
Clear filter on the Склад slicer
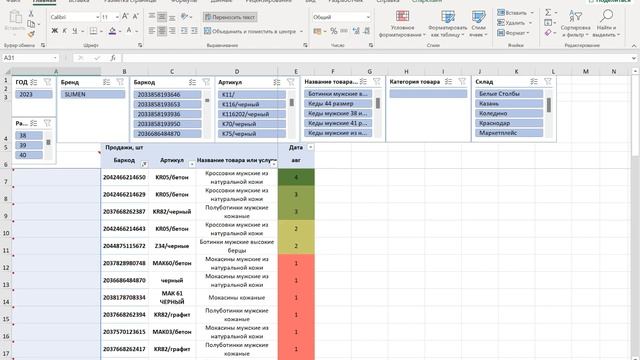point(548,82)
